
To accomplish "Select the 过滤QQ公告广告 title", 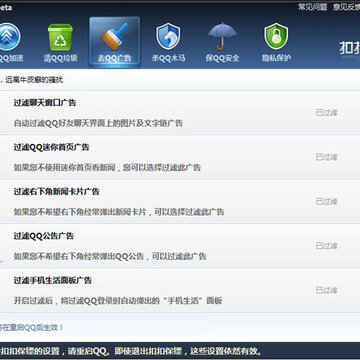I will click(43, 236).
